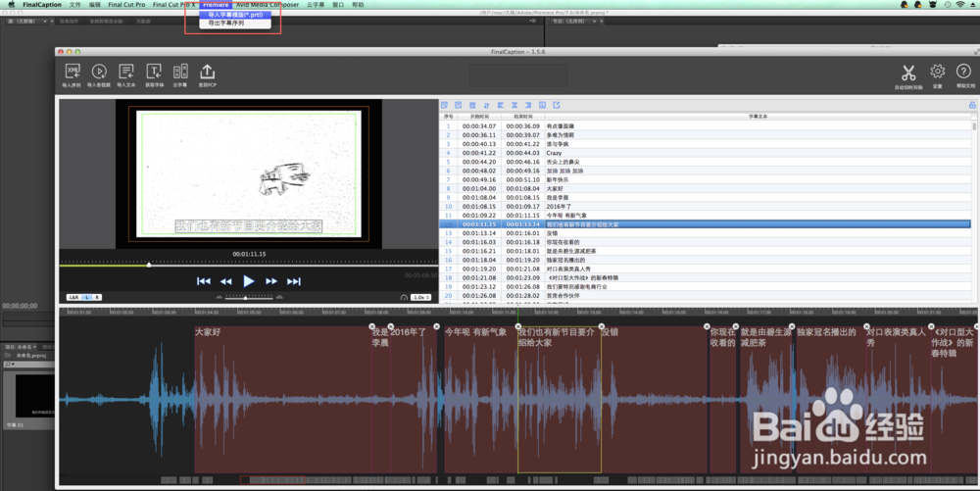Fast-forward the video preview
Viewport: 980px width, 491px height.
click(271, 281)
